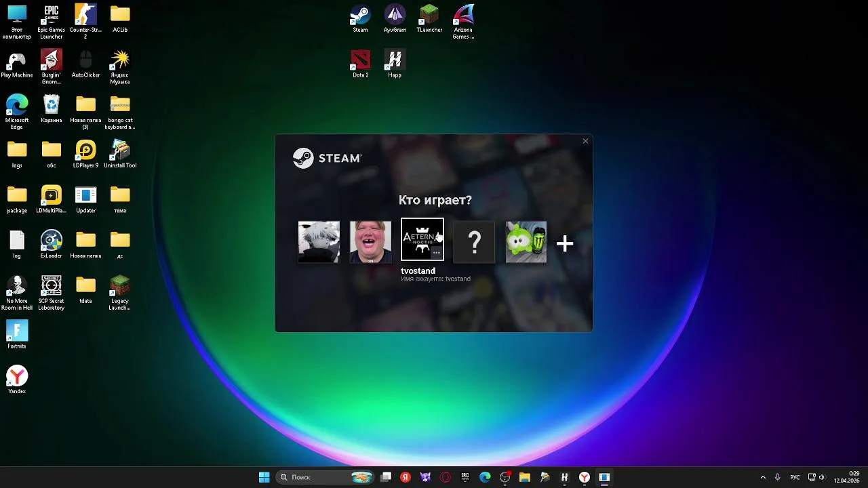Image resolution: width=868 pixels, height=488 pixels.
Task: Open Opera GX from the taskbar
Action: pyautogui.click(x=446, y=477)
